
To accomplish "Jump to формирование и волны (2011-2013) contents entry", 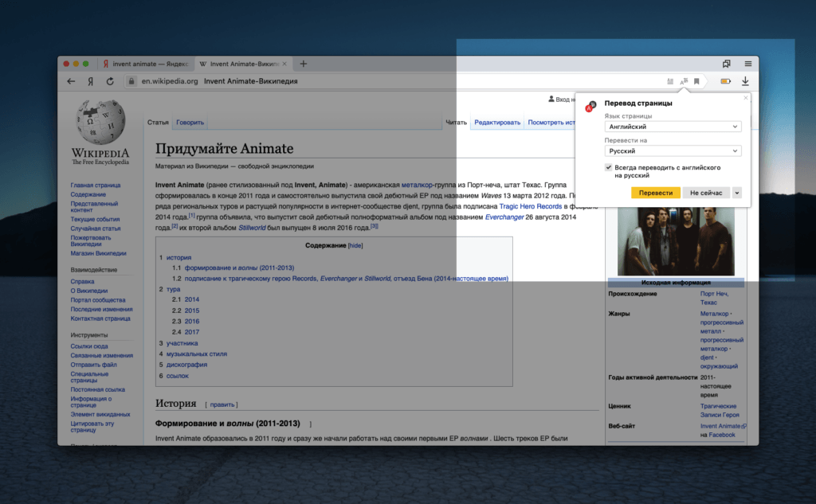I will click(239, 268).
